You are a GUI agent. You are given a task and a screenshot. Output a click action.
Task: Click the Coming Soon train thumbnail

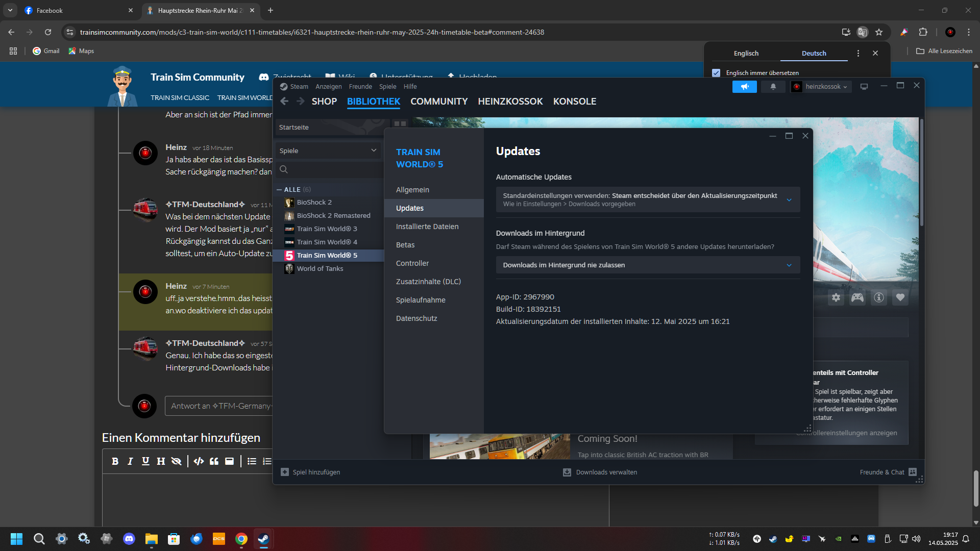tap(500, 446)
